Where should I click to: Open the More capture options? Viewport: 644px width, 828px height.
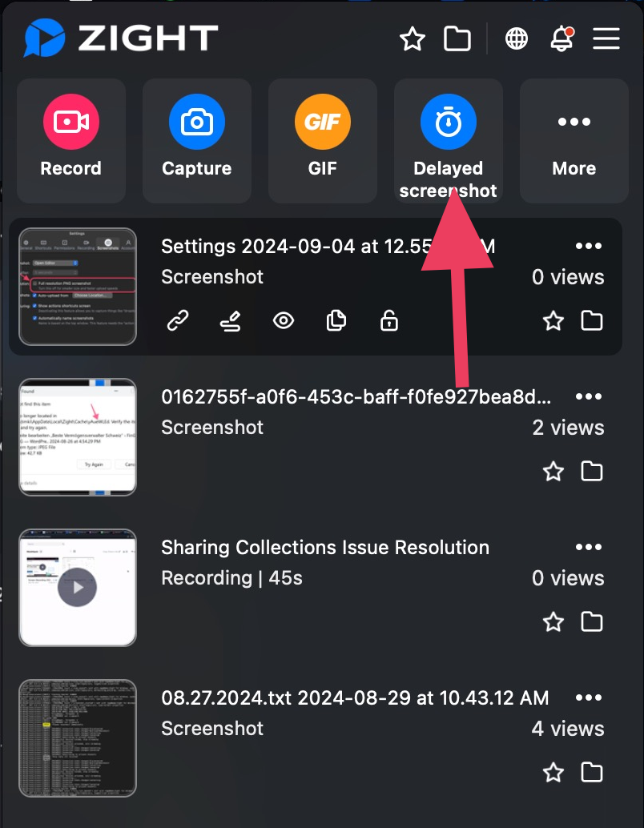pyautogui.click(x=574, y=140)
